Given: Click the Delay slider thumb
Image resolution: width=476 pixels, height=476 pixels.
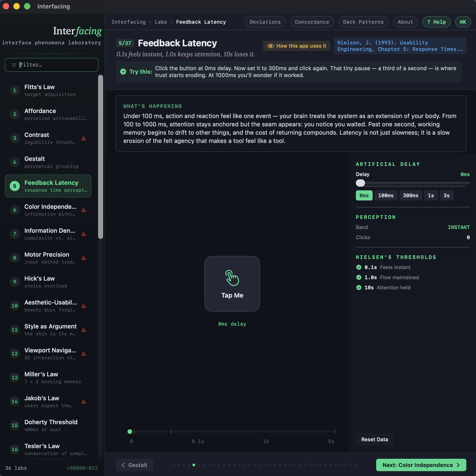Looking at the screenshot, I should point(360,183).
